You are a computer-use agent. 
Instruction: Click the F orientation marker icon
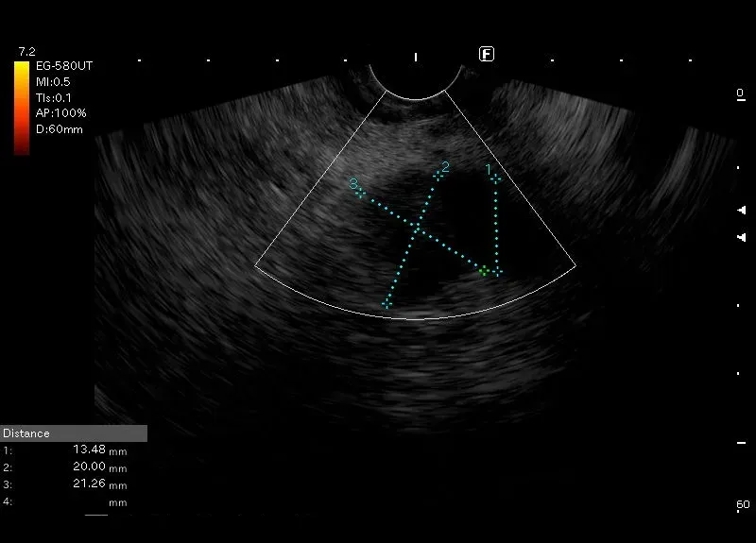coord(487,54)
